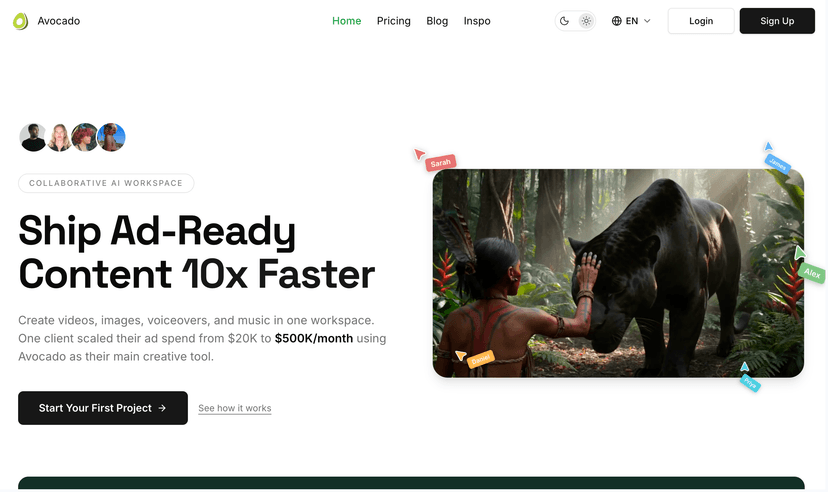Viewport: 828px width, 492px height.
Task: Click the red Sarah cursor label
Action: [x=441, y=162]
